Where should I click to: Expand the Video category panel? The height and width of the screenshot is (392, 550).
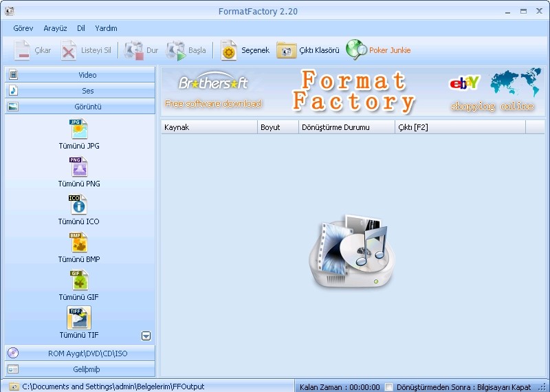click(80, 74)
